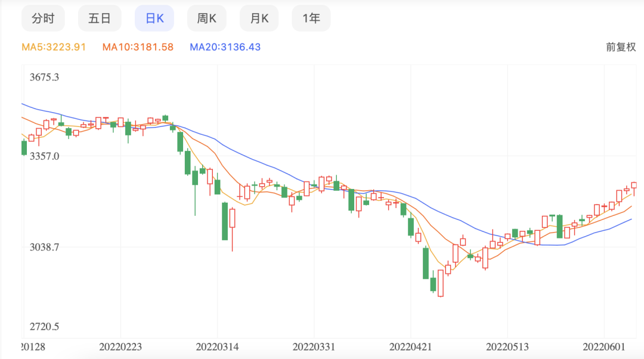Open the 日K tab

pyautogui.click(x=154, y=18)
